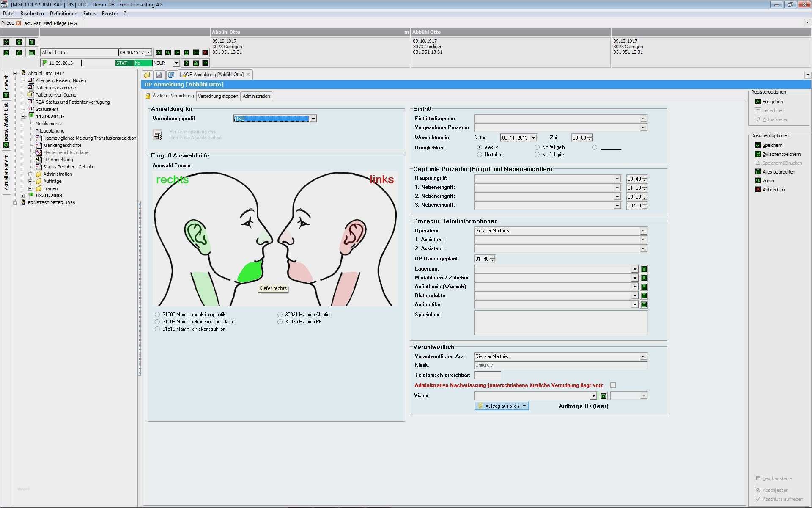Click Terminplanung agenda drag icon

point(157,135)
